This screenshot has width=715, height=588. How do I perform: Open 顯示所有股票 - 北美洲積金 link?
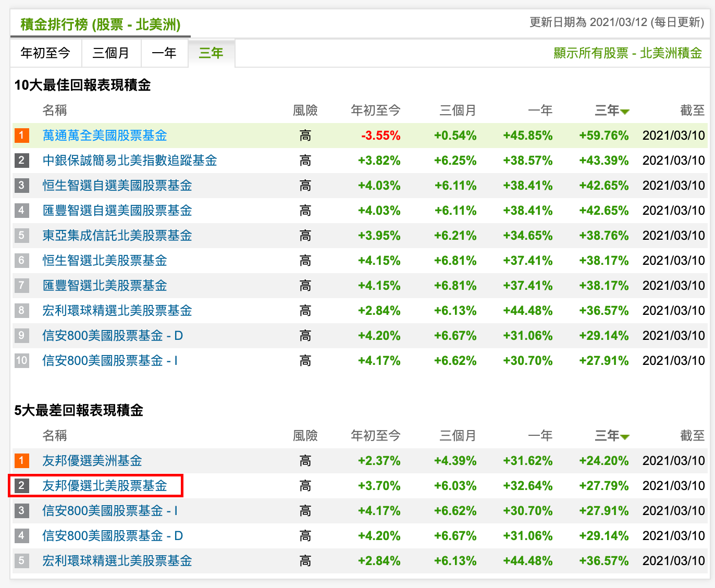pyautogui.click(x=627, y=53)
